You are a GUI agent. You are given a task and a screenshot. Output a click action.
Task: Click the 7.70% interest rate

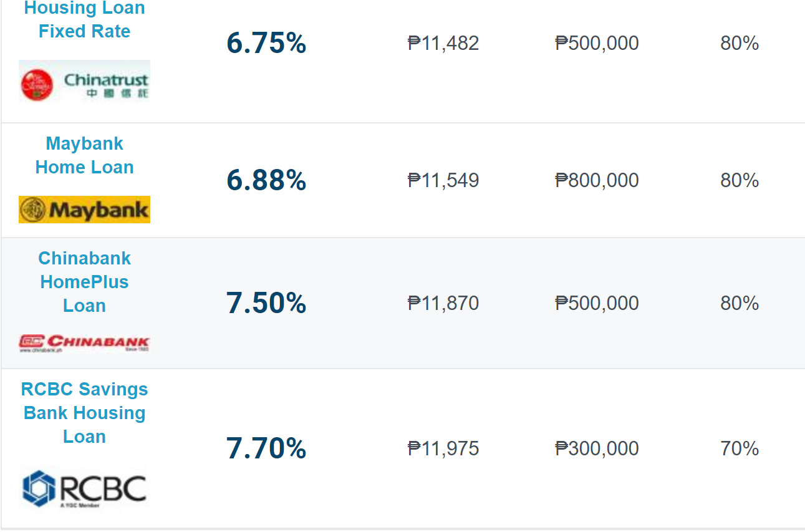[x=266, y=449]
